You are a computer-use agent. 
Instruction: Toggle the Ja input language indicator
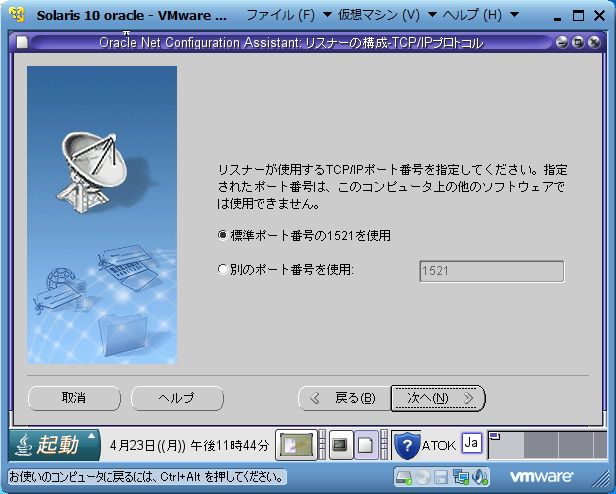pos(471,443)
